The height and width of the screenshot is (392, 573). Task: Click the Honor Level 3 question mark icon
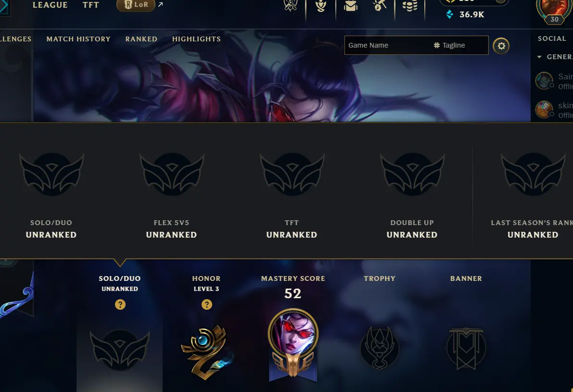tap(207, 304)
